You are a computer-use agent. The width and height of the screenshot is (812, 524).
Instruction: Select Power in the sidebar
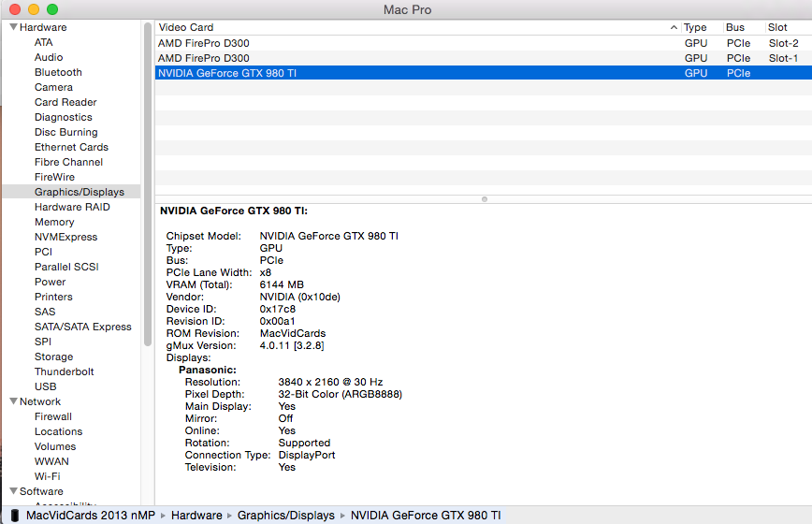[x=50, y=283]
